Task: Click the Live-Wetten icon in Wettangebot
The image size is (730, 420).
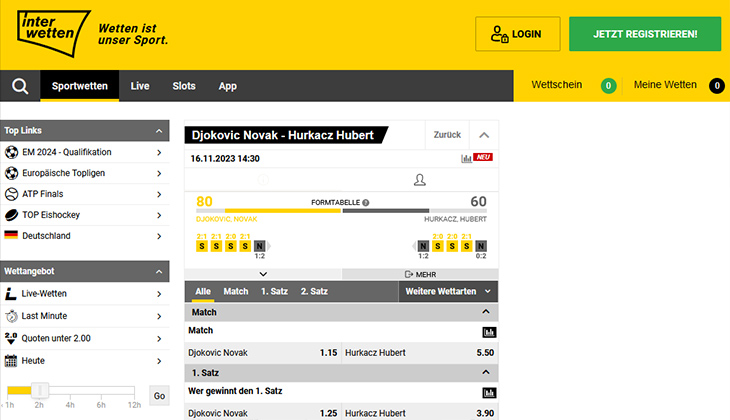Action: [x=11, y=294]
